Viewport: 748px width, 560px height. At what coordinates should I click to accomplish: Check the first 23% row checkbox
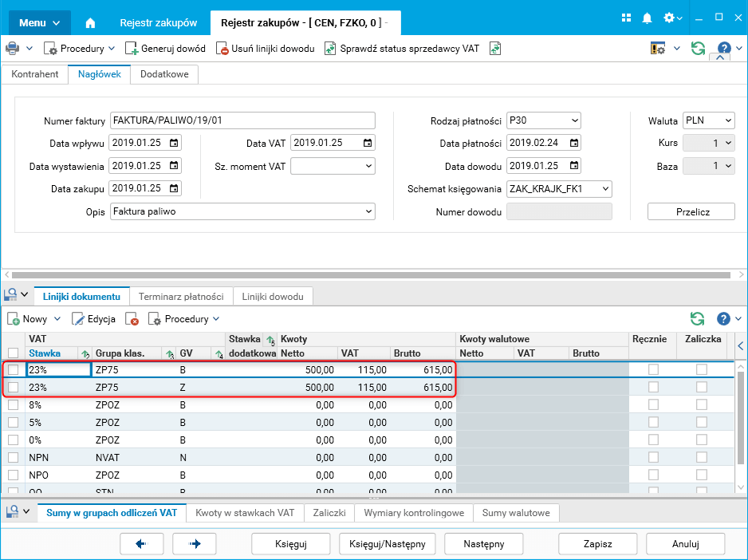pos(13,369)
